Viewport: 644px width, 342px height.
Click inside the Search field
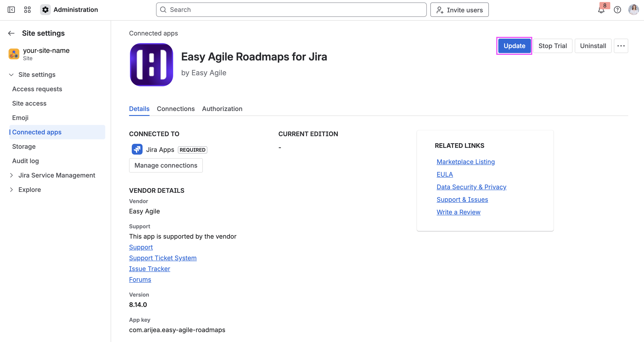point(275,10)
